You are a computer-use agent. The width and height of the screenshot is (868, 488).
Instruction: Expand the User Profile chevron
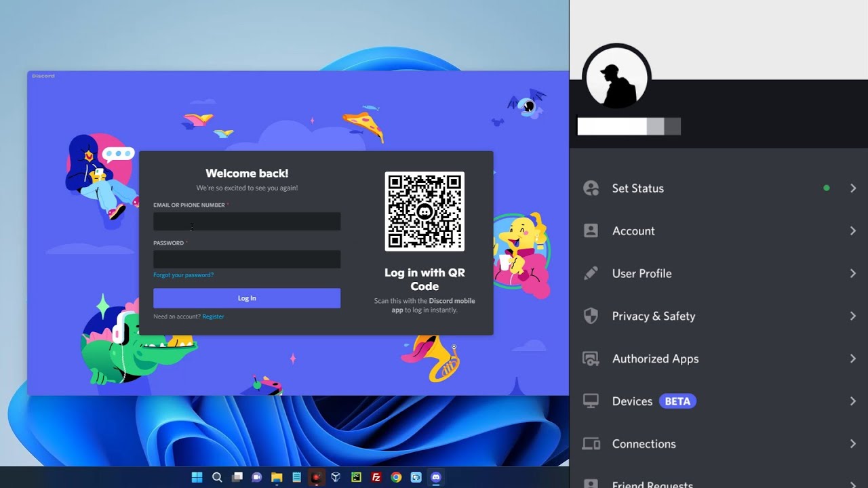[x=853, y=273]
